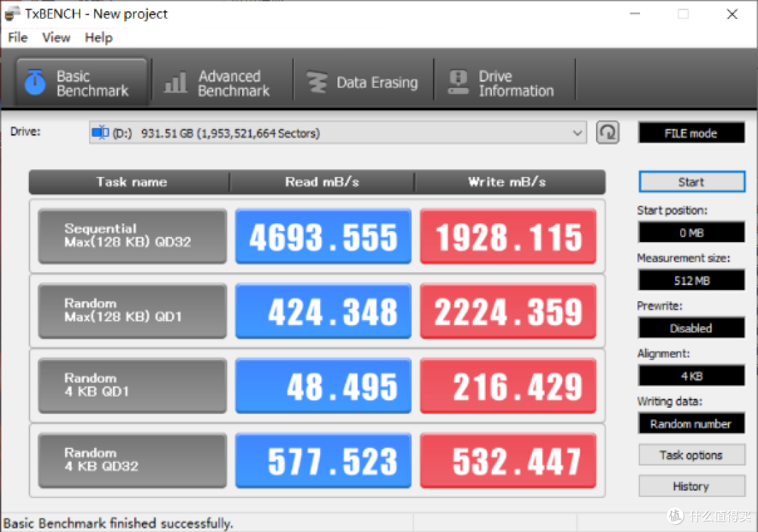Select Random Max(128 KB) QD1 task
The height and width of the screenshot is (532, 758).
[x=133, y=311]
